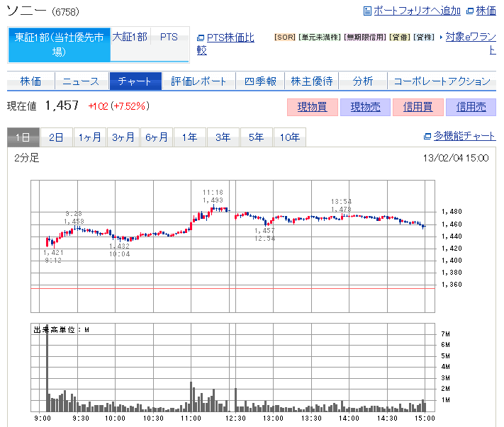Select the 6ヶ月 chart period

click(157, 137)
